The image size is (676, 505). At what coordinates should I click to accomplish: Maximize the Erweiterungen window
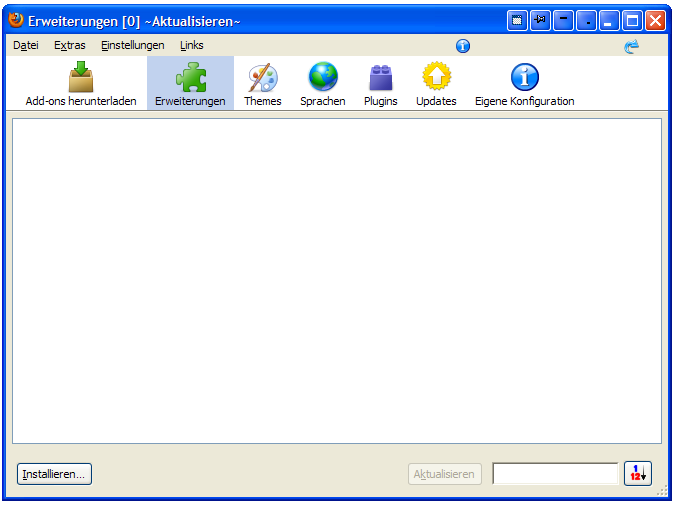click(x=632, y=20)
